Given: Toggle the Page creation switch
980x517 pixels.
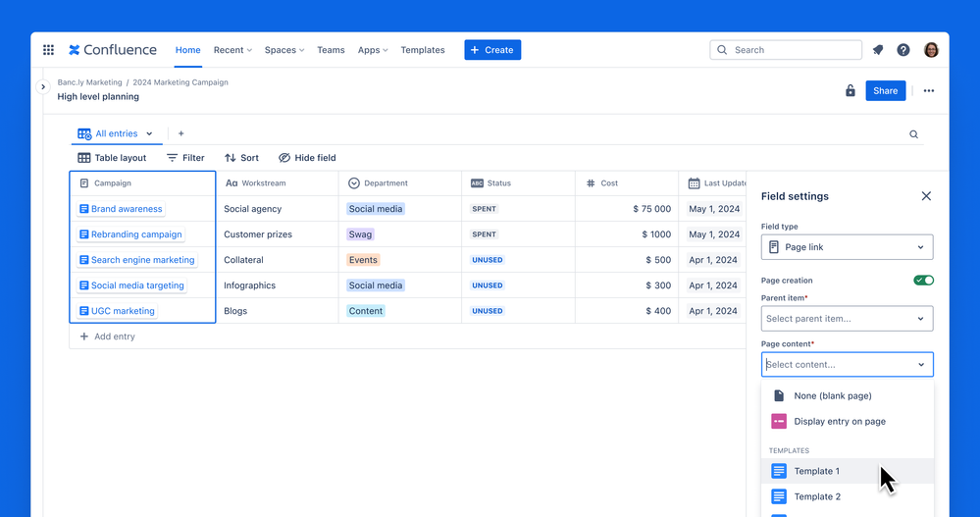Looking at the screenshot, I should click(x=923, y=280).
